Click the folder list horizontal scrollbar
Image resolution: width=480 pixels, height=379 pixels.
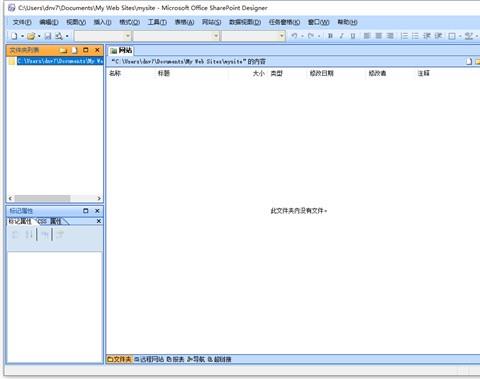(x=55, y=198)
